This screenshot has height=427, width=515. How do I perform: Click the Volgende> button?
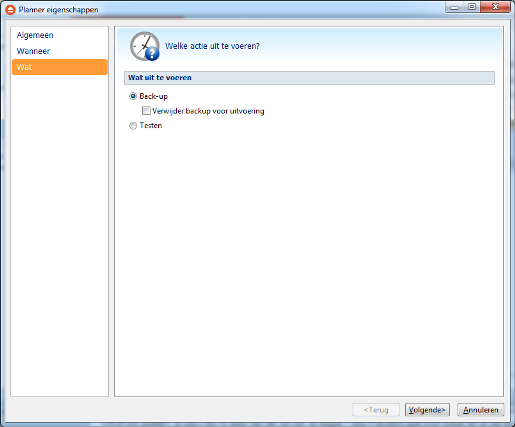coord(427,410)
